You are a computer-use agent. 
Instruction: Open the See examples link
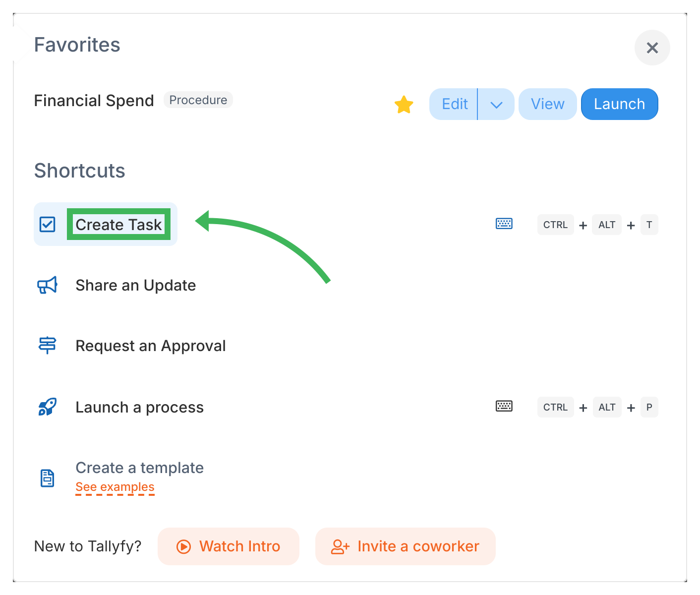point(115,487)
